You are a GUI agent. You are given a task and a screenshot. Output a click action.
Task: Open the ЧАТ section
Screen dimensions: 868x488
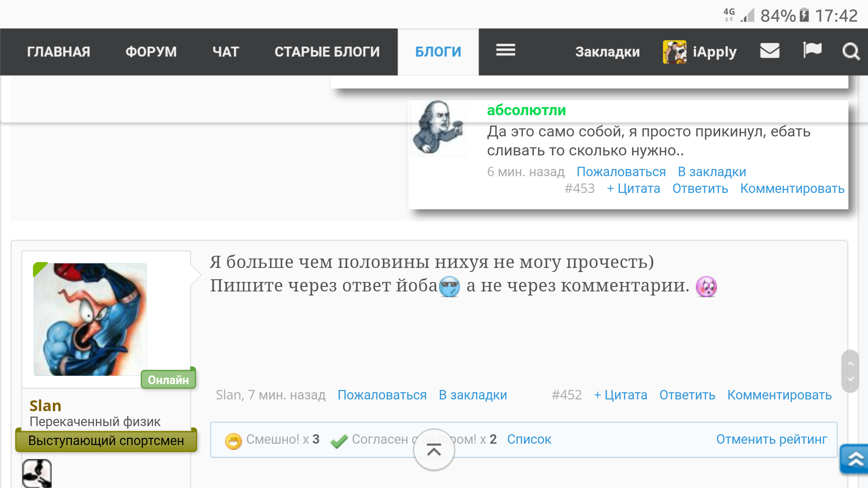pos(226,52)
